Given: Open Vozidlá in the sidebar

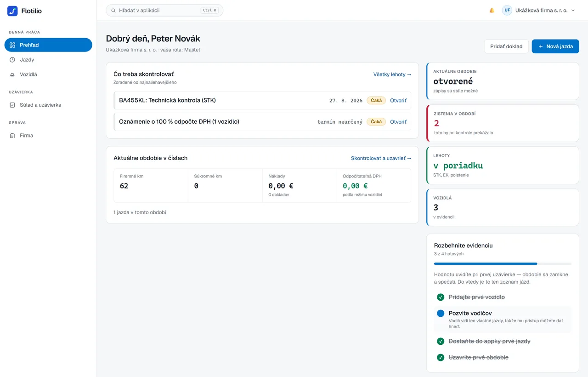Looking at the screenshot, I should [48, 74].
